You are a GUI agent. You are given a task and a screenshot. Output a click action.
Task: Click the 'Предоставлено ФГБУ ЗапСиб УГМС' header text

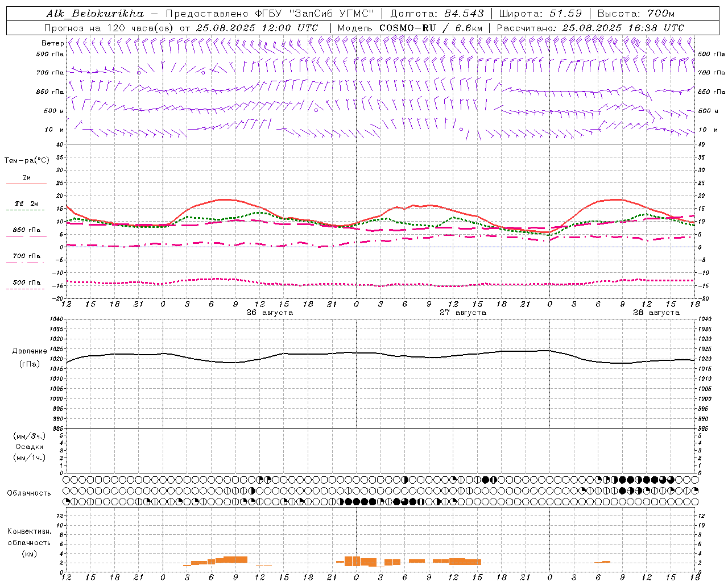(x=270, y=14)
